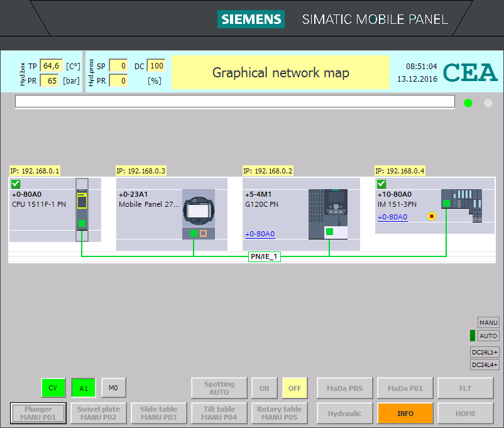The width and height of the screenshot is (504, 428).
Task: Follow the +0-80A0 link under G120C PN
Action: [260, 234]
